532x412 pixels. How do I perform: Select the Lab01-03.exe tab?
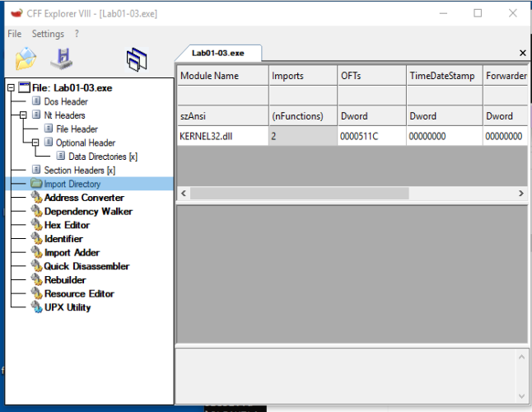(x=217, y=53)
